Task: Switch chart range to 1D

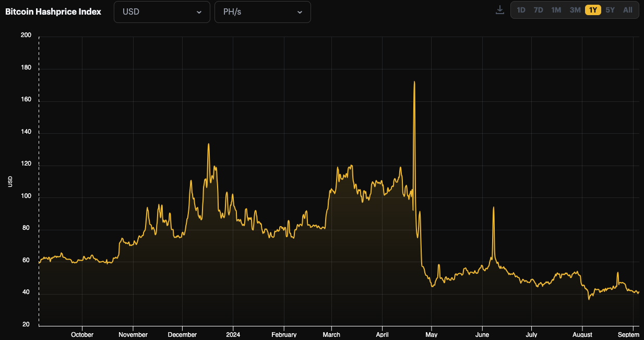Action: [x=521, y=10]
